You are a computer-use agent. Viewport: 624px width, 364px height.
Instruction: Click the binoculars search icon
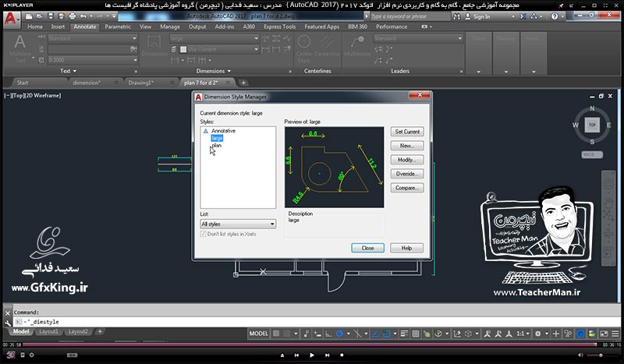pyautogui.click(x=457, y=16)
